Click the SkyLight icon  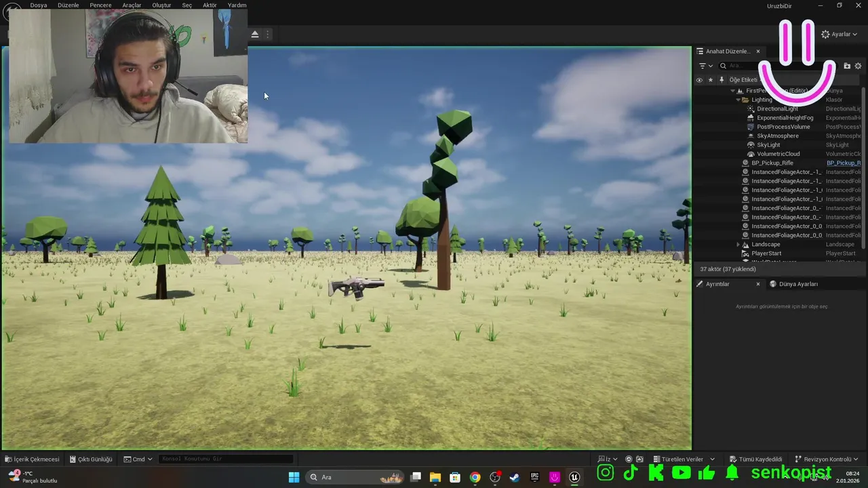tap(750, 145)
